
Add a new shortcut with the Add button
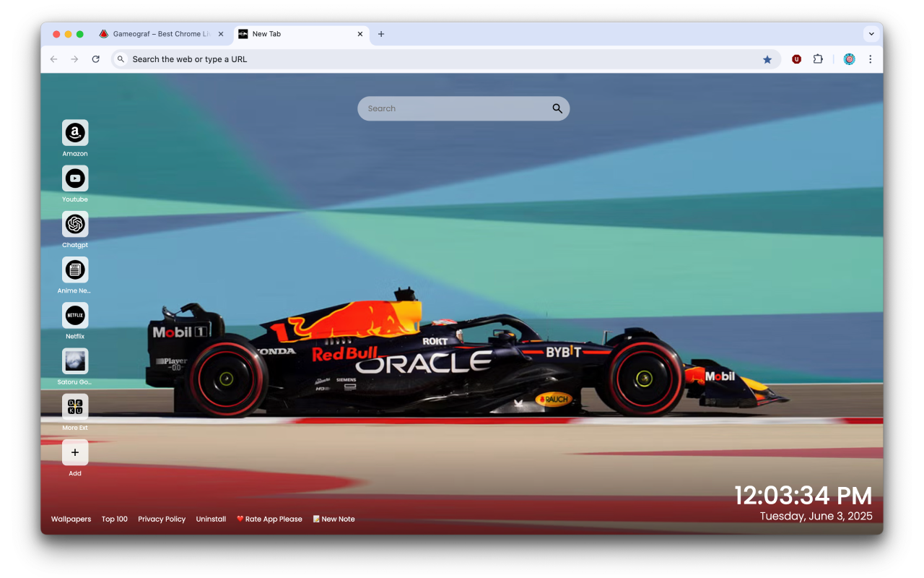[x=75, y=452]
